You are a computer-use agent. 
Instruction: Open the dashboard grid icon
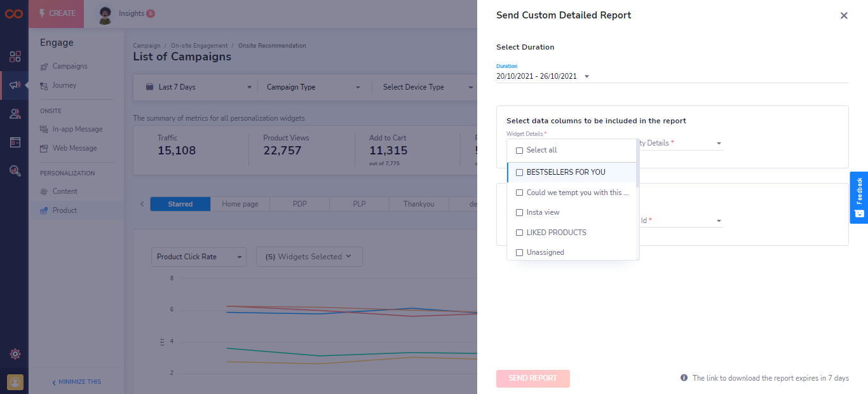pos(15,57)
